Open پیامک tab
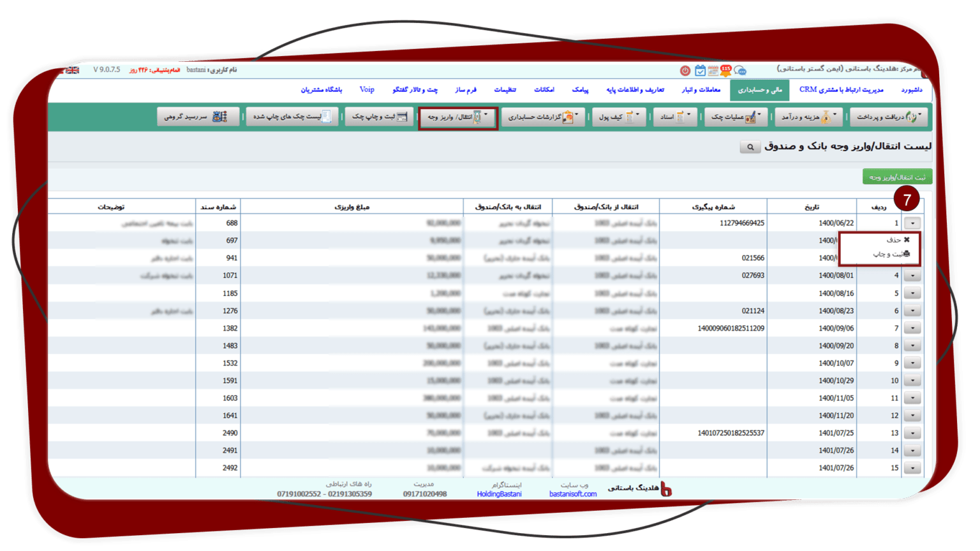 [580, 90]
